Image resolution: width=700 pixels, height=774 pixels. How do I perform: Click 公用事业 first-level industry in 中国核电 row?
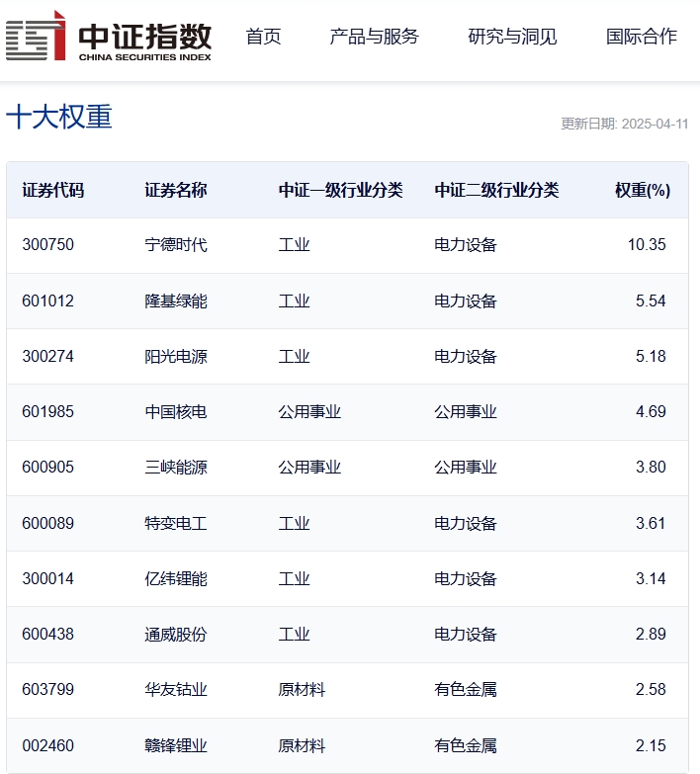click(x=309, y=411)
